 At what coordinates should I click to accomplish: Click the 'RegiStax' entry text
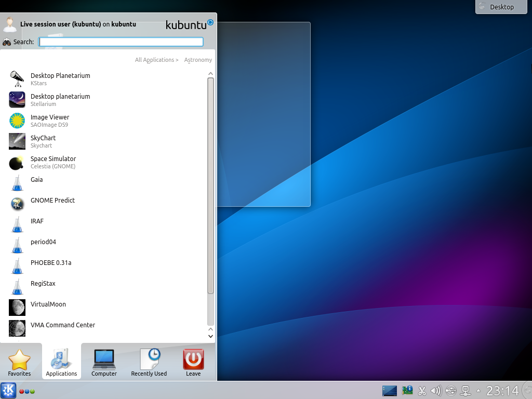43,283
